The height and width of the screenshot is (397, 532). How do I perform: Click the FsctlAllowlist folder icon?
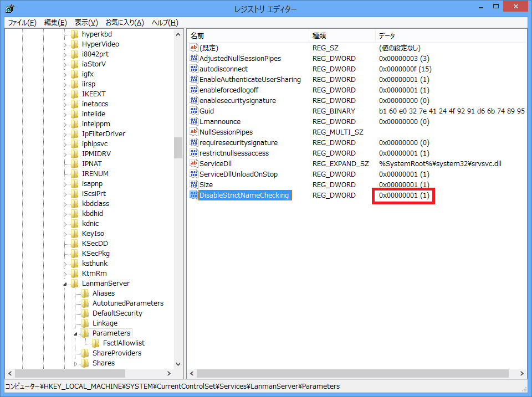(x=95, y=343)
